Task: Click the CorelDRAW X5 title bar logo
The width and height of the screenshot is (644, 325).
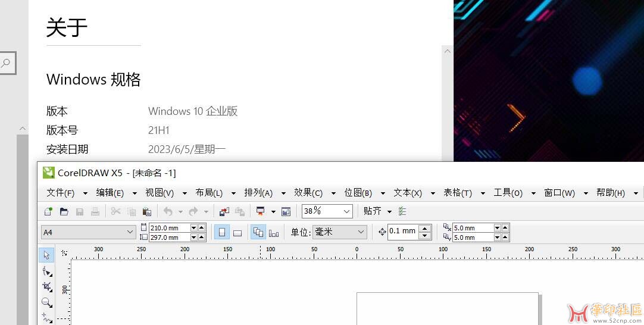Action: pos(48,173)
